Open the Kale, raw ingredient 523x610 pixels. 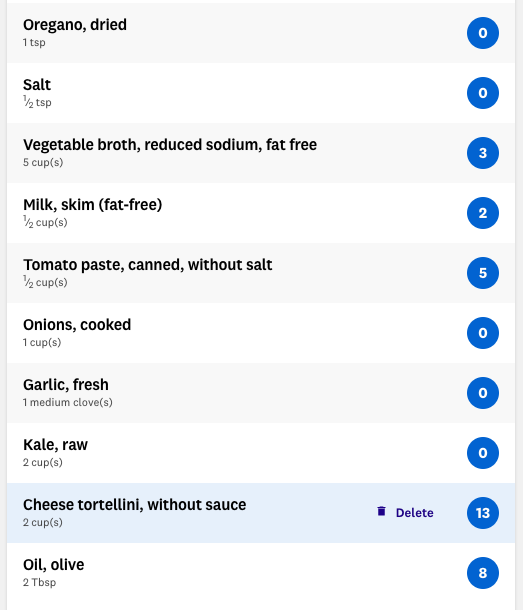click(261, 453)
